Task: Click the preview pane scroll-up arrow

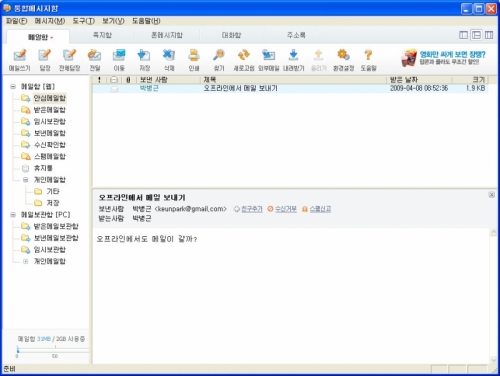Action: pyautogui.click(x=494, y=232)
